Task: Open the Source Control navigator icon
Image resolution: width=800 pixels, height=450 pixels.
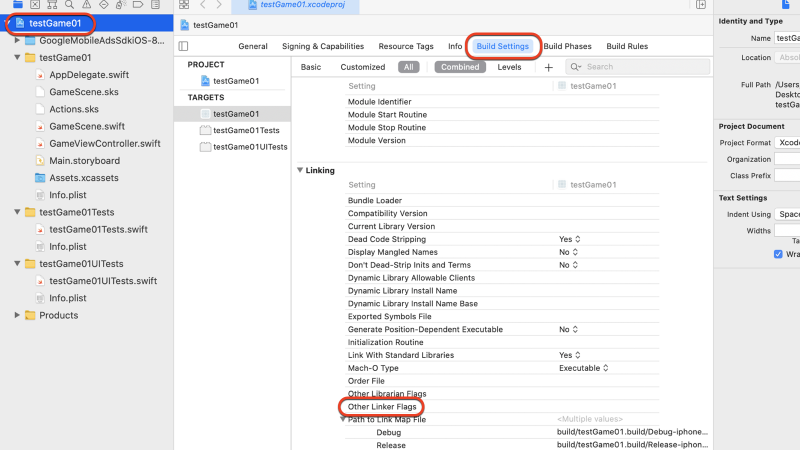Action: coord(35,4)
